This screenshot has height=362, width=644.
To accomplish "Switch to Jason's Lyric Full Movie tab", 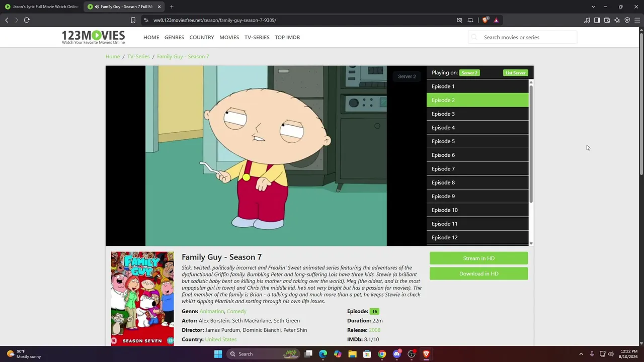I will [42, 7].
